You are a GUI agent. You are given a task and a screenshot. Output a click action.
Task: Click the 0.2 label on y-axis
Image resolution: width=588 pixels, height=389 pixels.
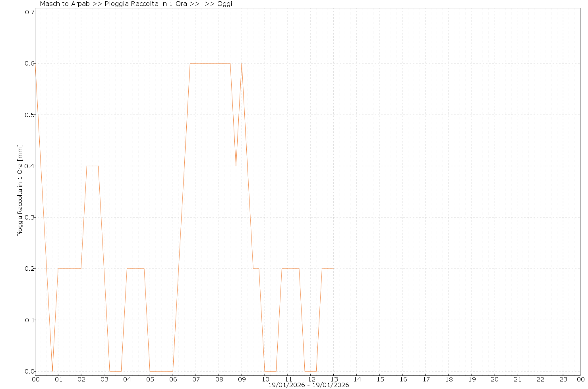[x=30, y=269]
